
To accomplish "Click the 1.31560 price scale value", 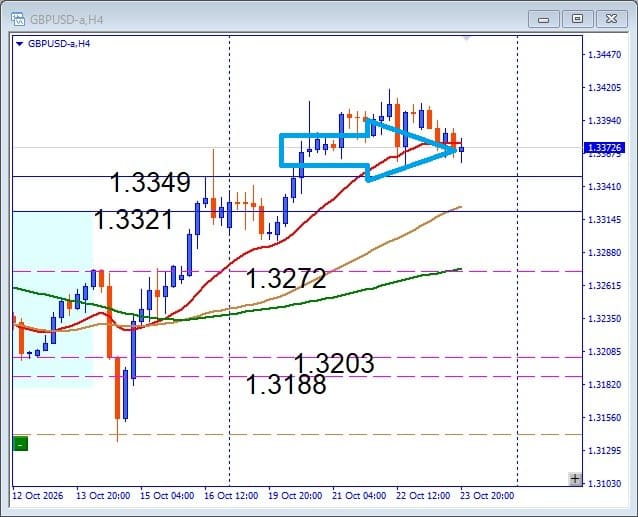I will 605,418.
